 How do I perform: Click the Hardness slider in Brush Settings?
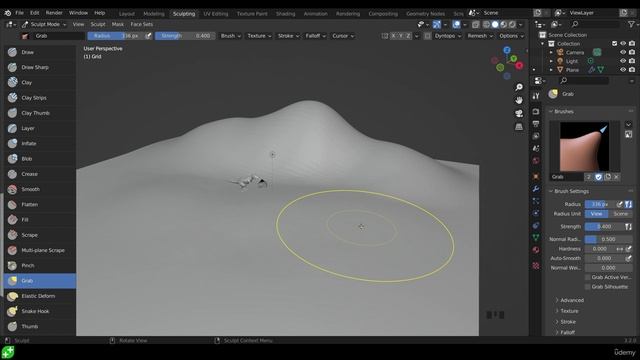click(600, 249)
